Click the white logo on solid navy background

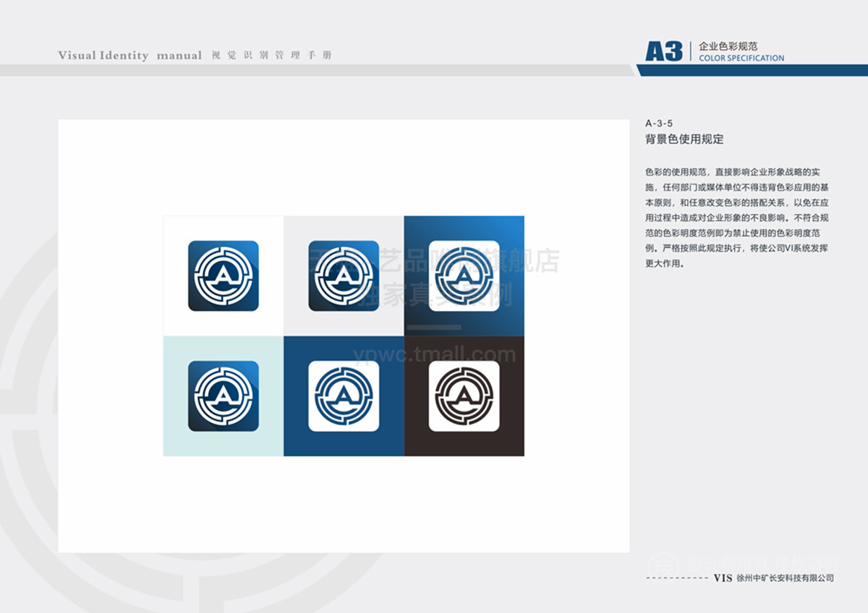point(344,396)
